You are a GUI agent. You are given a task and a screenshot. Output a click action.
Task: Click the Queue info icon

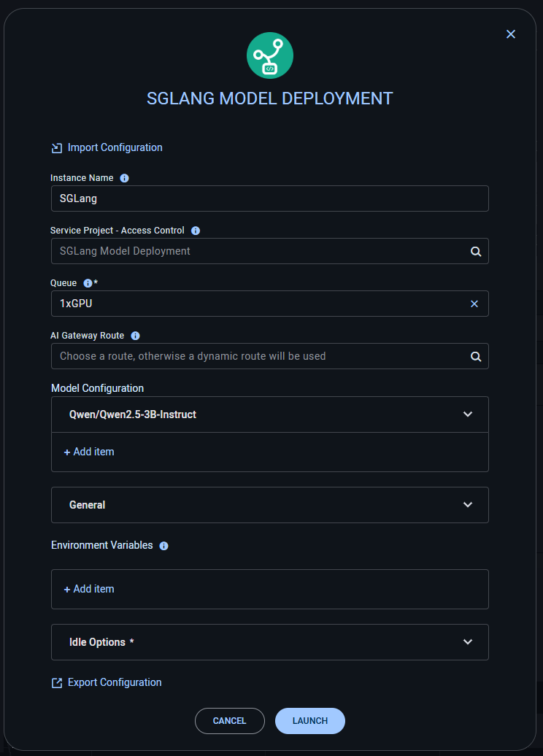point(88,283)
